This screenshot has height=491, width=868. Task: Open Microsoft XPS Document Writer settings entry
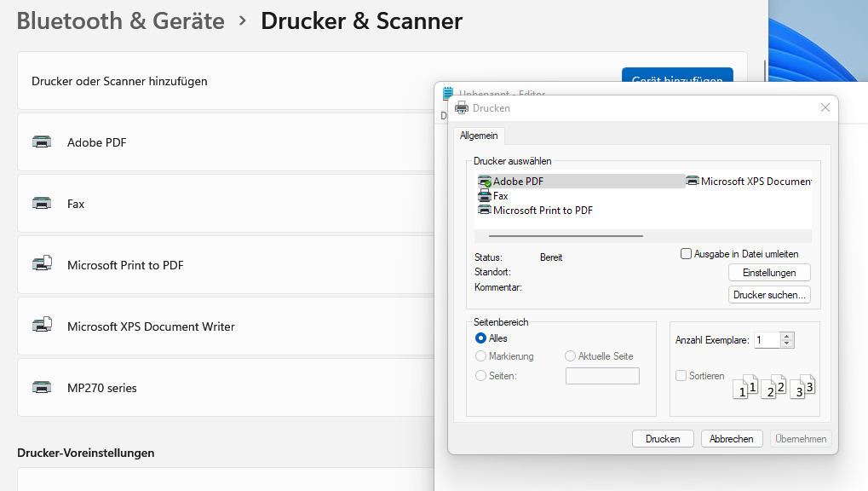coord(226,326)
